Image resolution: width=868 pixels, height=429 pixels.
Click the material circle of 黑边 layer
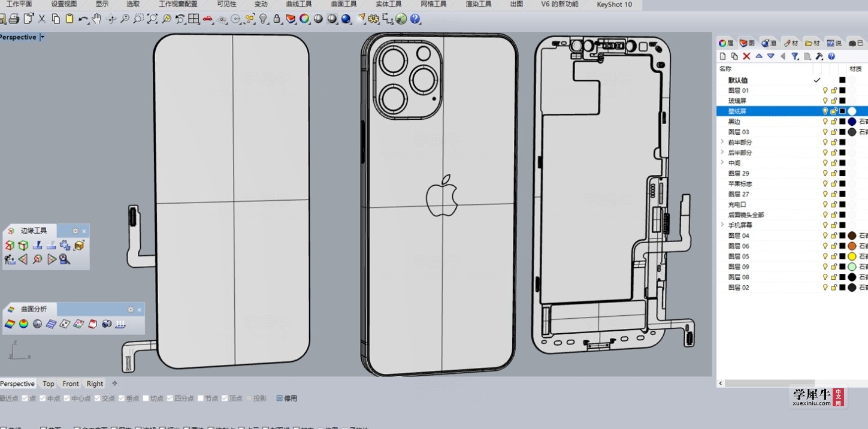(852, 122)
